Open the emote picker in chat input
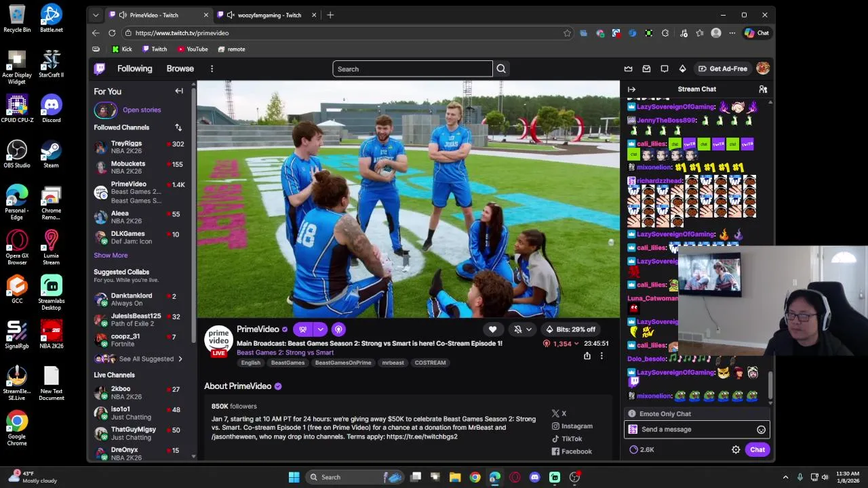Image resolution: width=868 pixels, height=488 pixels. [761, 430]
